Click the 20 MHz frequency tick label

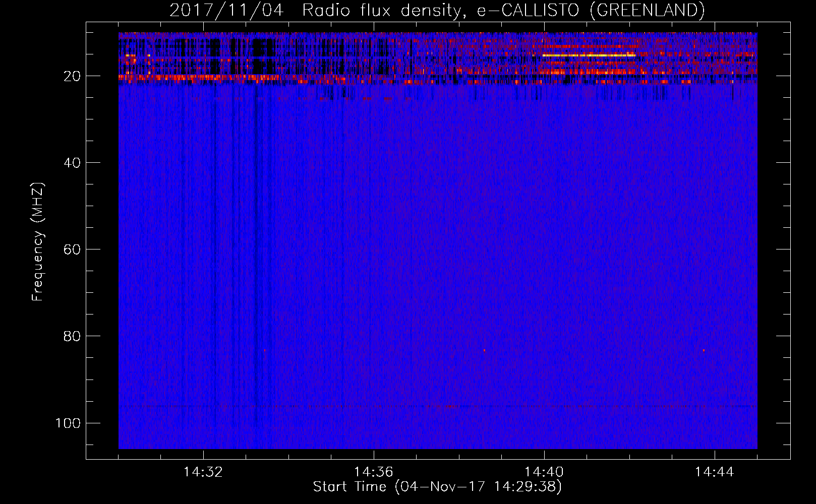pyautogui.click(x=72, y=76)
